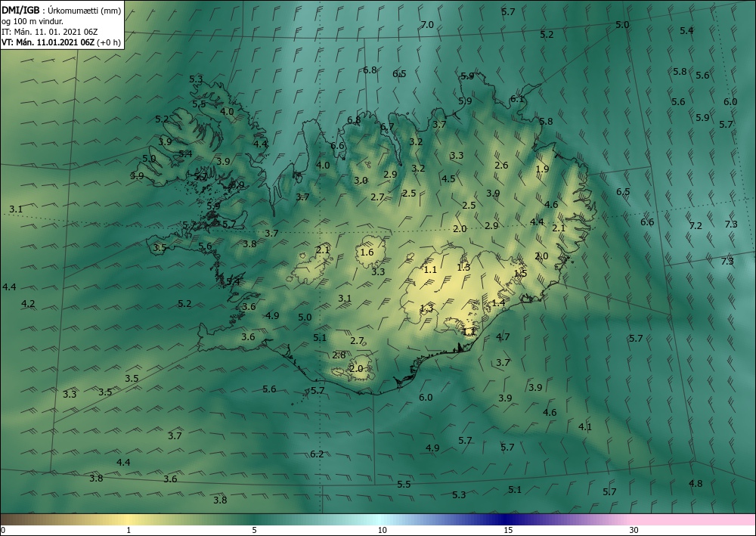The image size is (756, 536).
Task: Click the 7.2 value on the map
Action: [696, 225]
